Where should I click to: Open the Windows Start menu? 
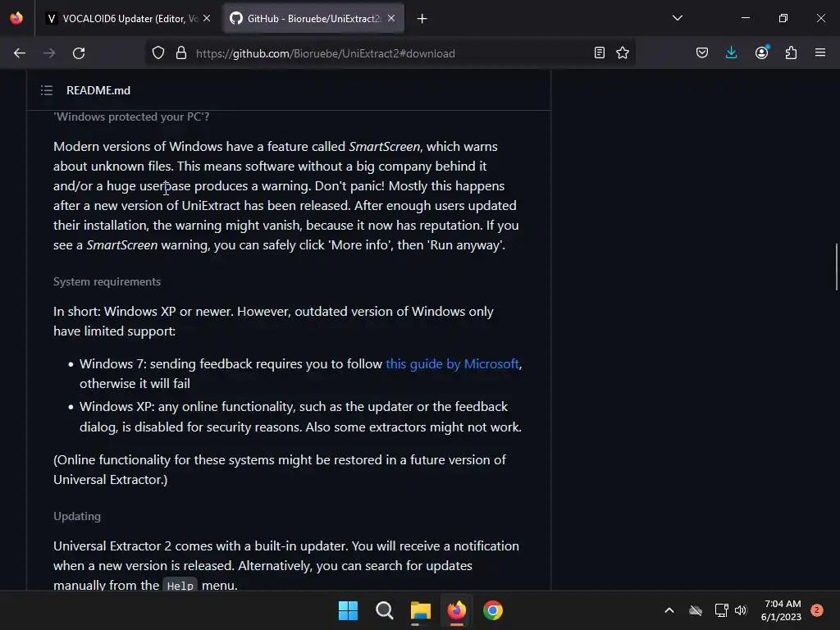click(348, 610)
